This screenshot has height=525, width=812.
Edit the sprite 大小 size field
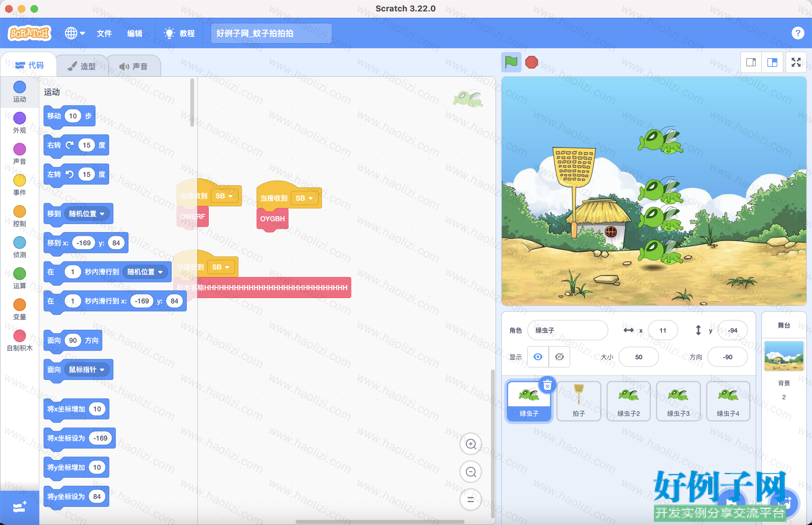pyautogui.click(x=638, y=357)
